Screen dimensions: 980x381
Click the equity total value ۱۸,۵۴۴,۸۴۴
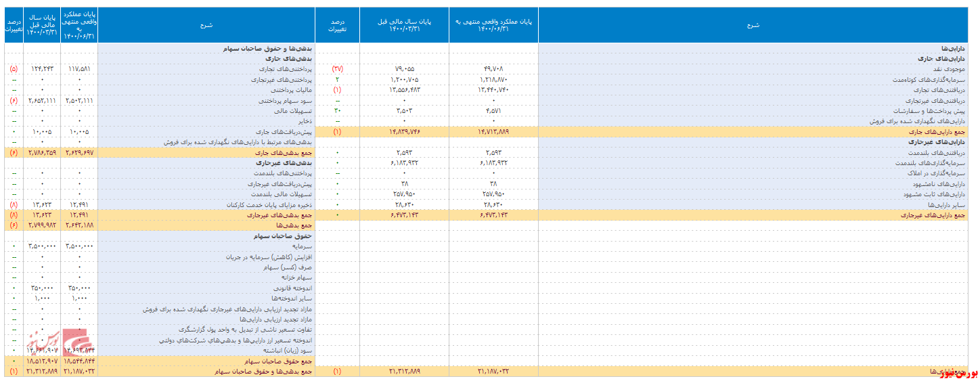pyautogui.click(x=79, y=361)
